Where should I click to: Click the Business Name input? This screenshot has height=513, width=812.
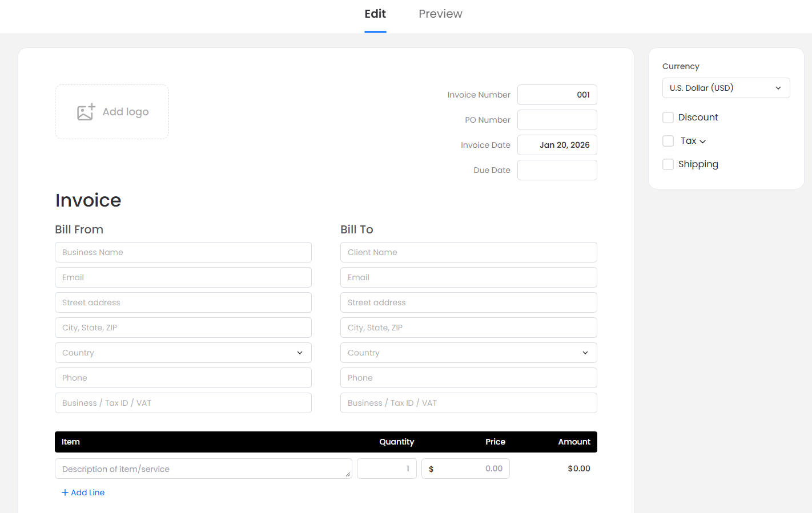183,252
